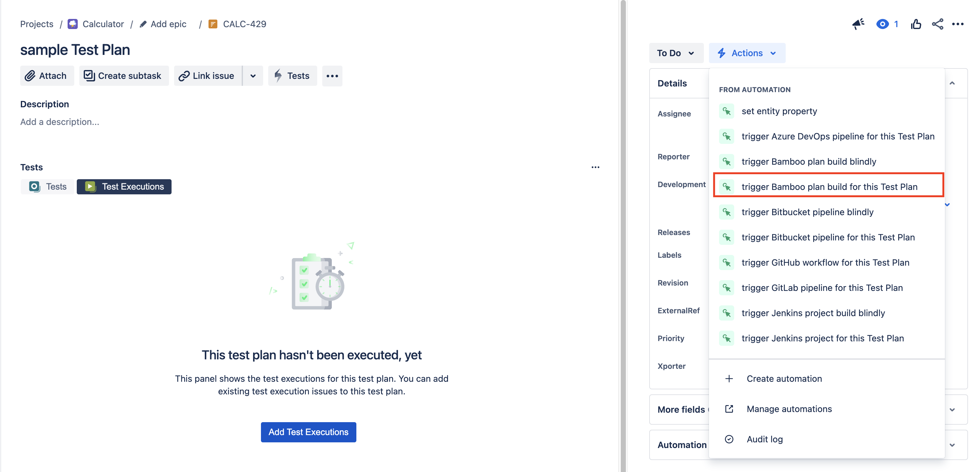Collapse the Details section chevron

tap(952, 83)
